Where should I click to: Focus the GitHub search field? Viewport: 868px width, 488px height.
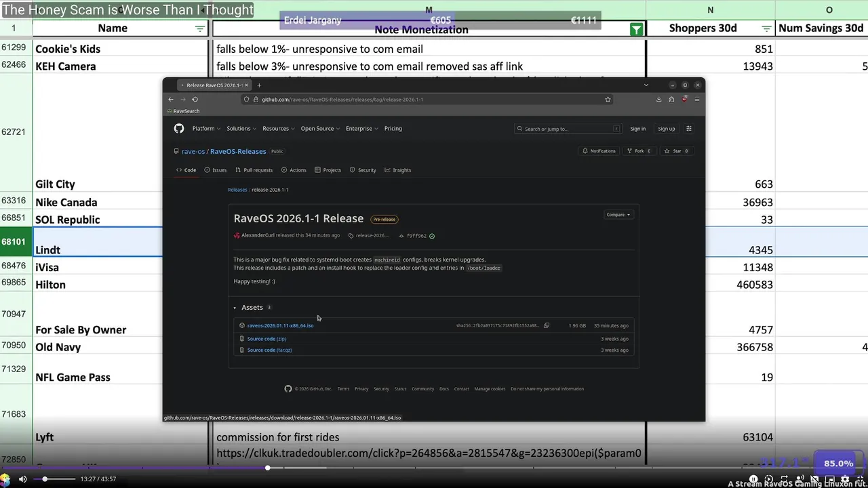click(568, 129)
